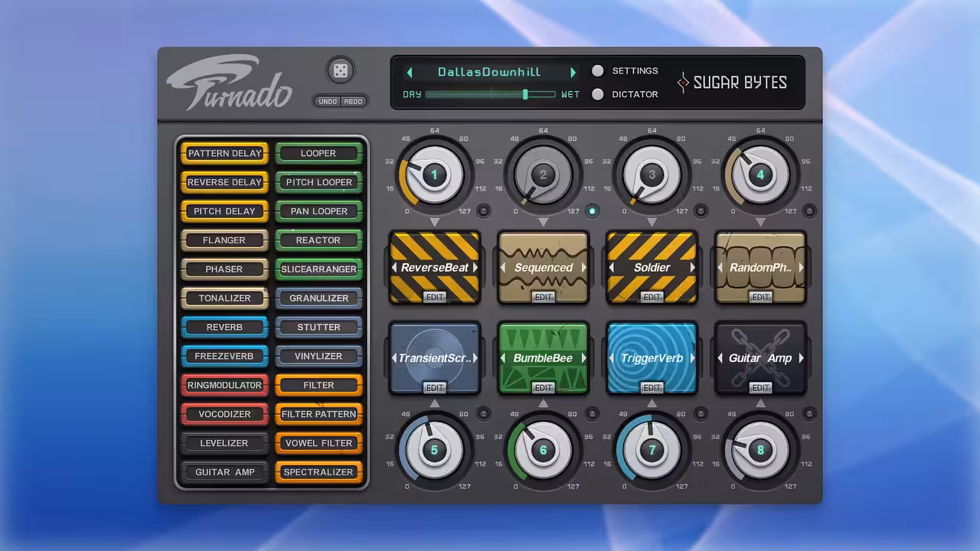Click knob 6 main dial
Image resolution: width=980 pixels, height=551 pixels.
tap(543, 450)
